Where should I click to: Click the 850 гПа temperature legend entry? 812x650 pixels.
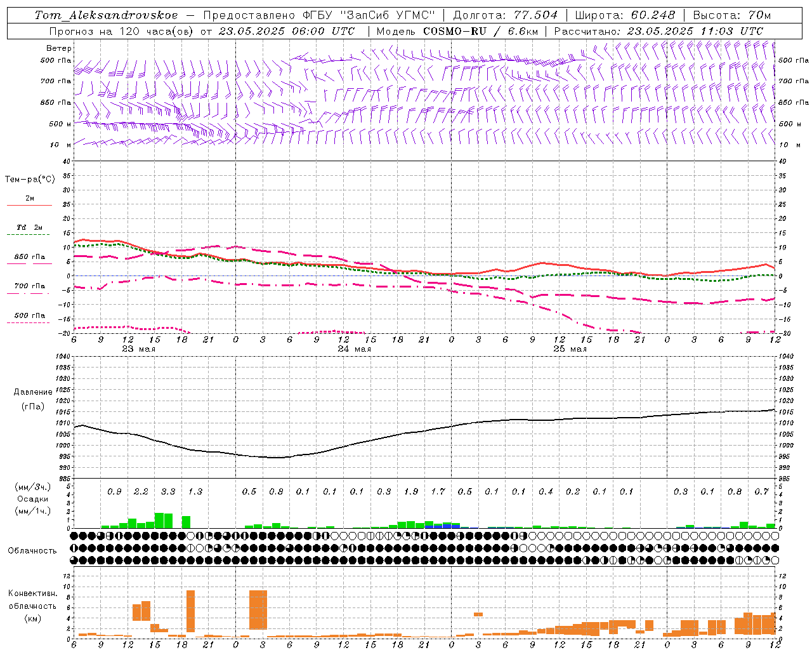(x=30, y=257)
